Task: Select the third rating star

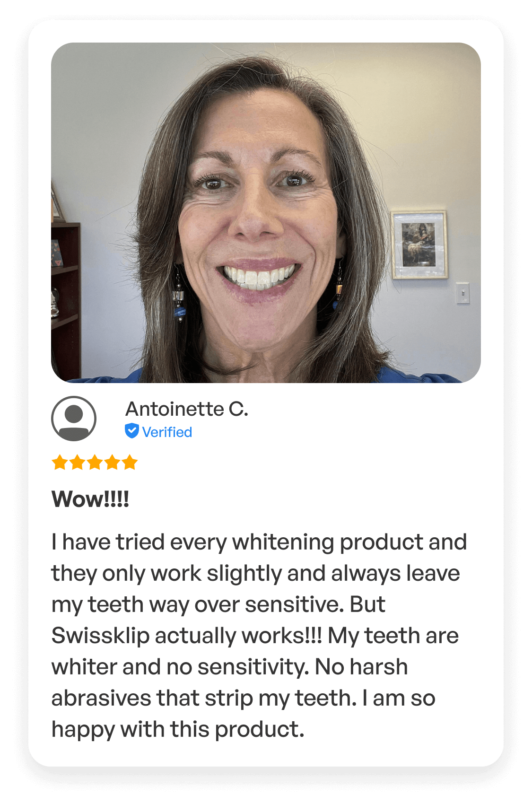Action: (95, 462)
